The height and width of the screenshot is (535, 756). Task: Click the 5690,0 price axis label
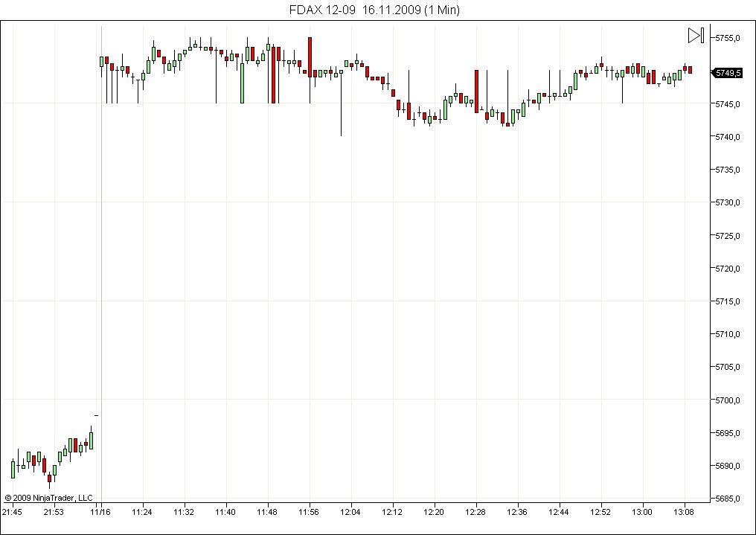pyautogui.click(x=728, y=466)
